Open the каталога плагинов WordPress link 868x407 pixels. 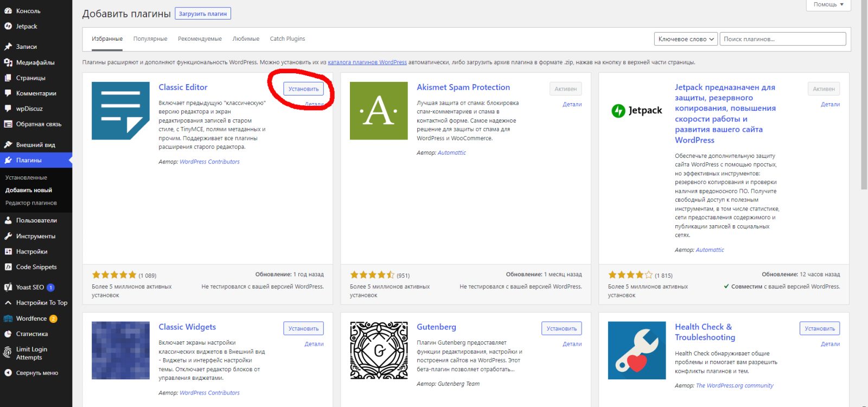(x=367, y=62)
